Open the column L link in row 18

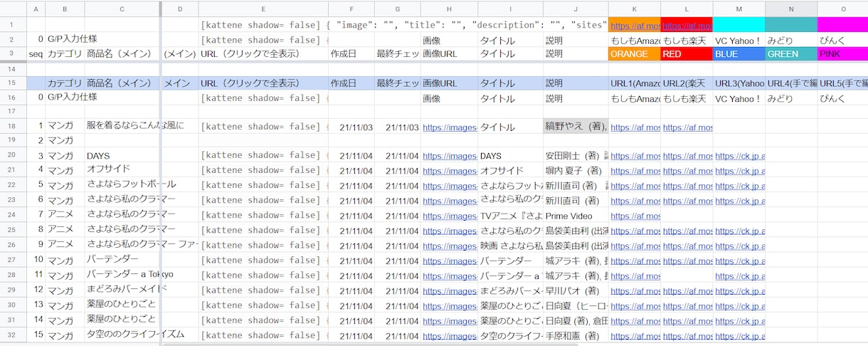pyautogui.click(x=687, y=127)
